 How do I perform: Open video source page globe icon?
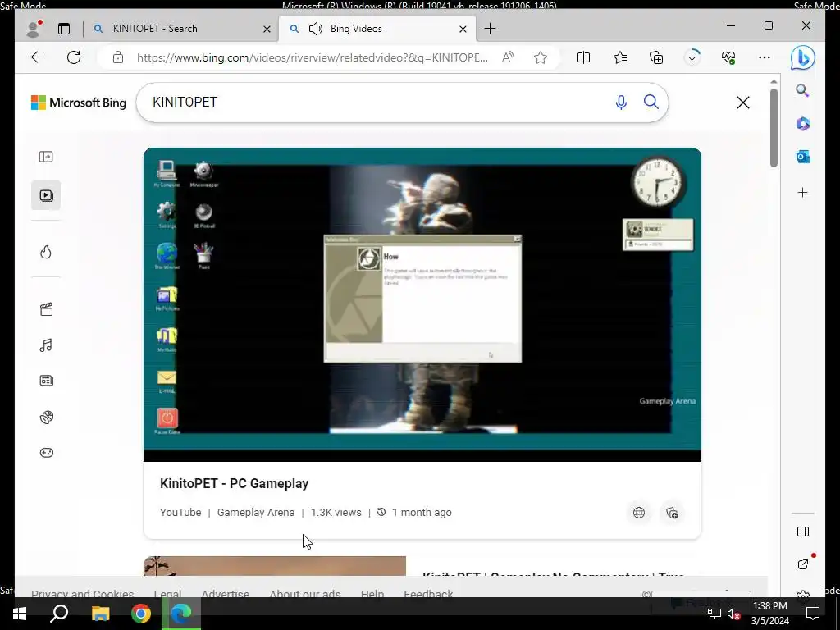638,513
